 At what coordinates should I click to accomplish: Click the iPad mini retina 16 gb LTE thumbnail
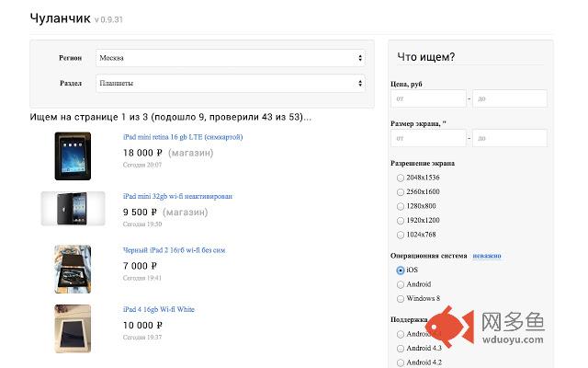point(73,156)
